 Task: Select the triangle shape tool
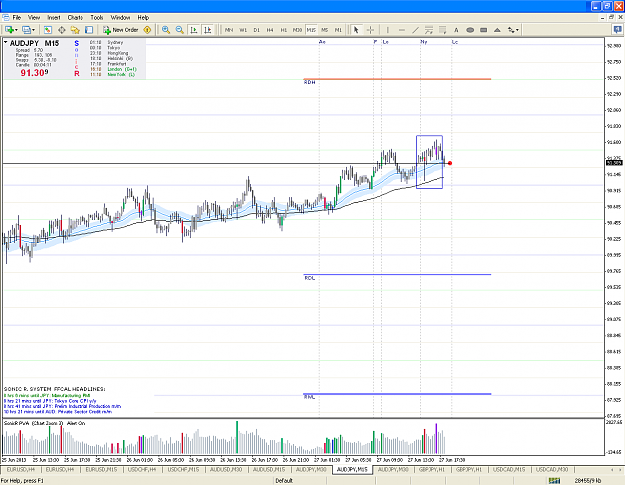coord(497,30)
